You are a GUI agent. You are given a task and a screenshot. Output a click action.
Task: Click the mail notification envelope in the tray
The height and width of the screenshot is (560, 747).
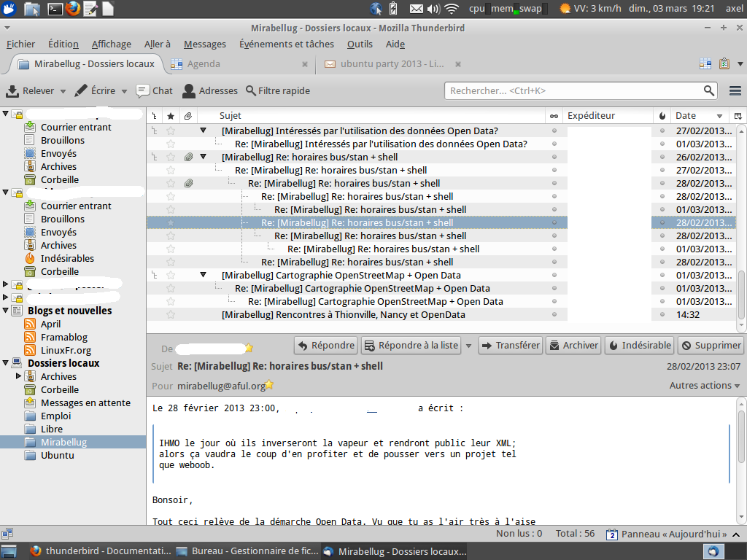pyautogui.click(x=417, y=8)
